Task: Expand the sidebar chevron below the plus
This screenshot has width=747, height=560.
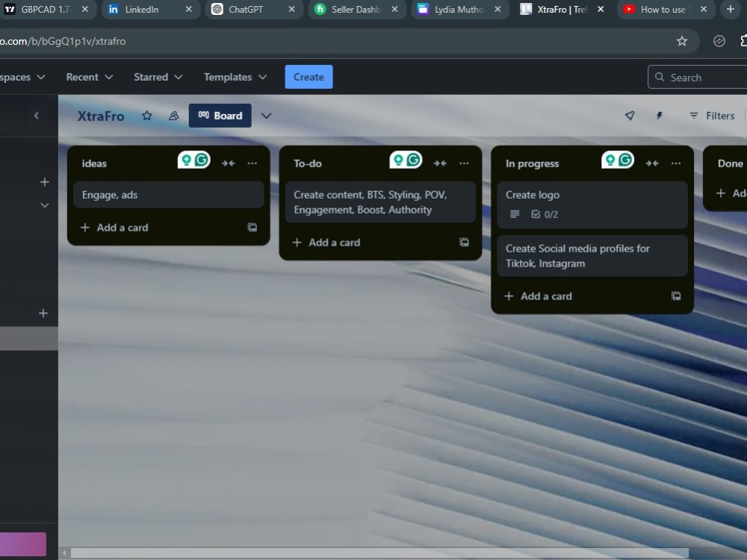Action: (x=44, y=205)
